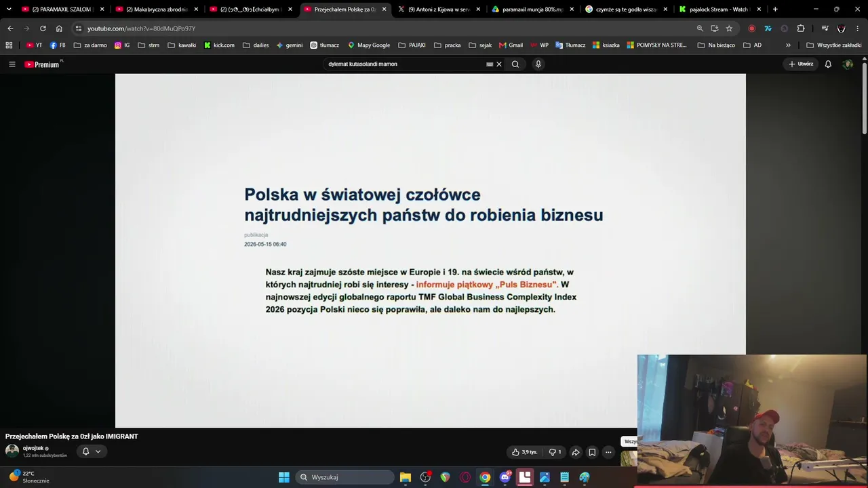Click the YouTube search text field

(403, 64)
